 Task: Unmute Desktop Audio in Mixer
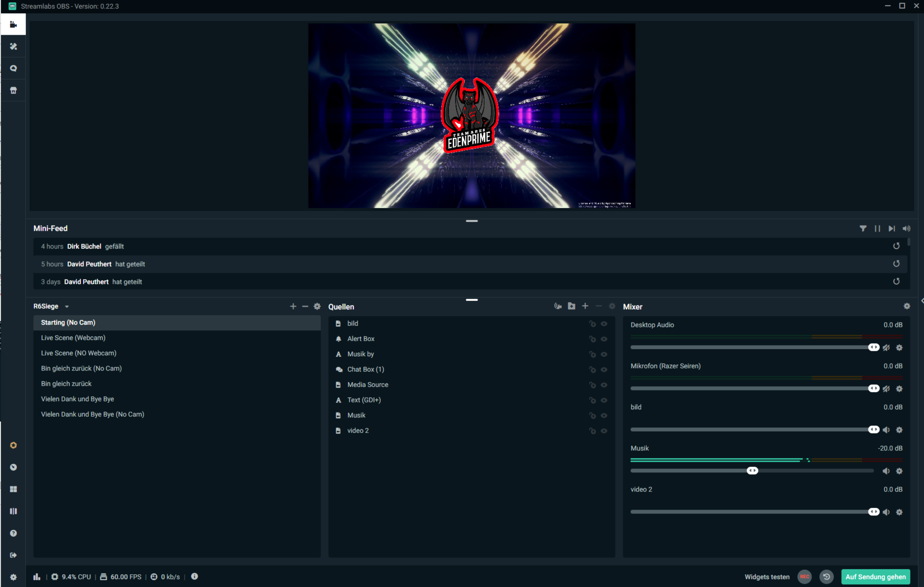[886, 348]
